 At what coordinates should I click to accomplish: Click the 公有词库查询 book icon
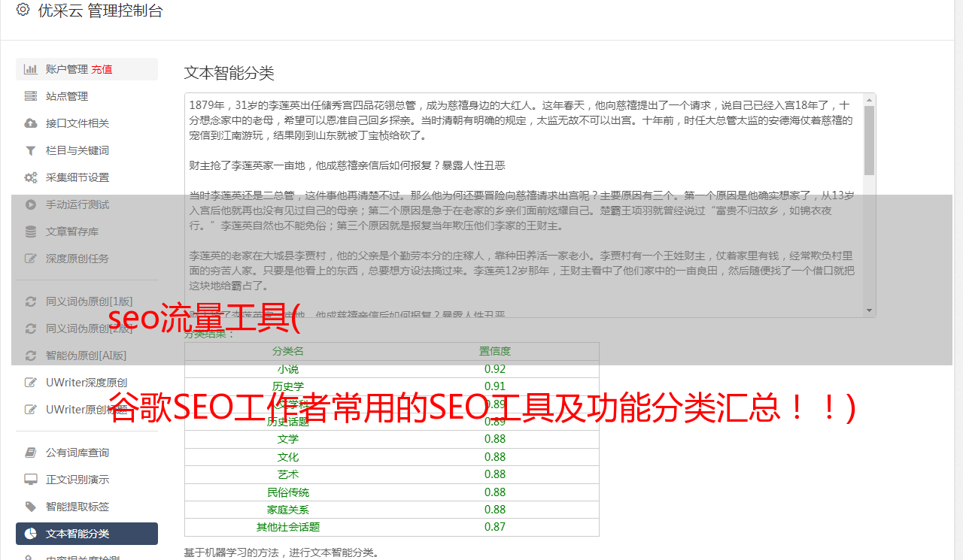coord(31,453)
